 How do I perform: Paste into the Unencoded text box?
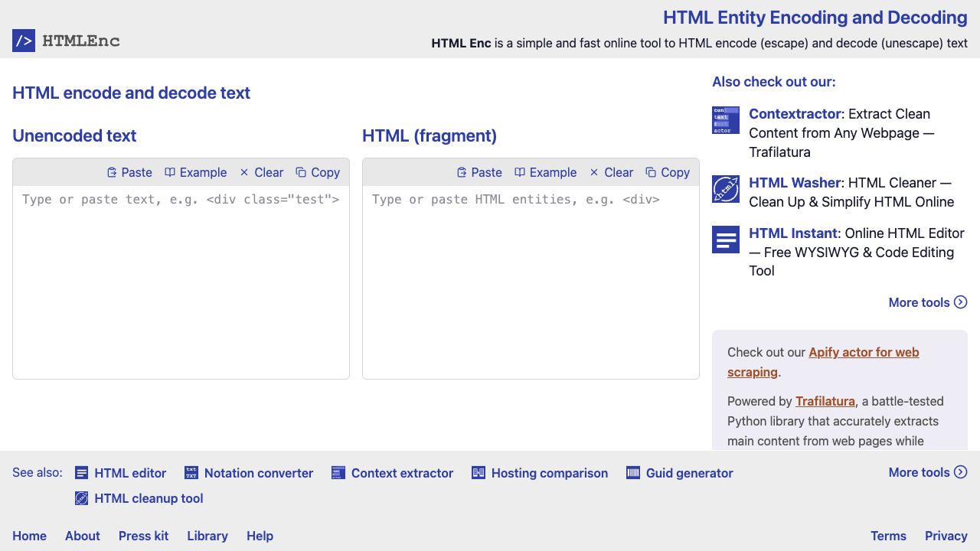(x=129, y=172)
